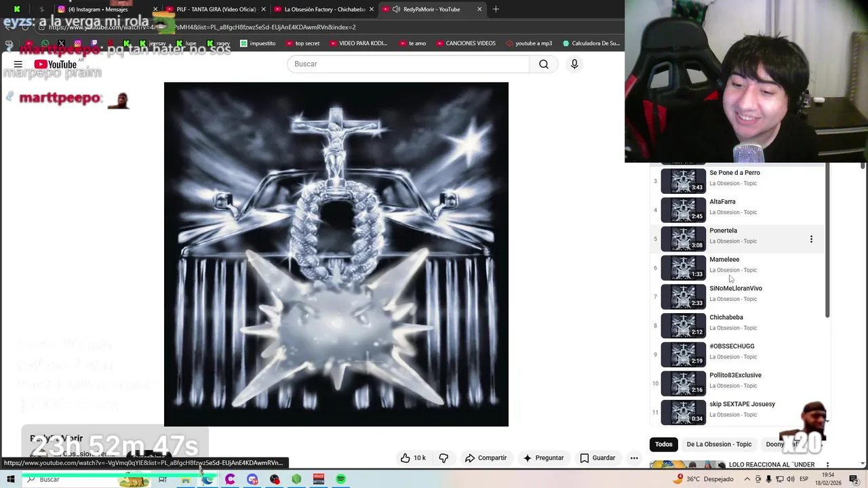Click the album art video player
This screenshot has width=868, height=488.
pyautogui.click(x=336, y=254)
